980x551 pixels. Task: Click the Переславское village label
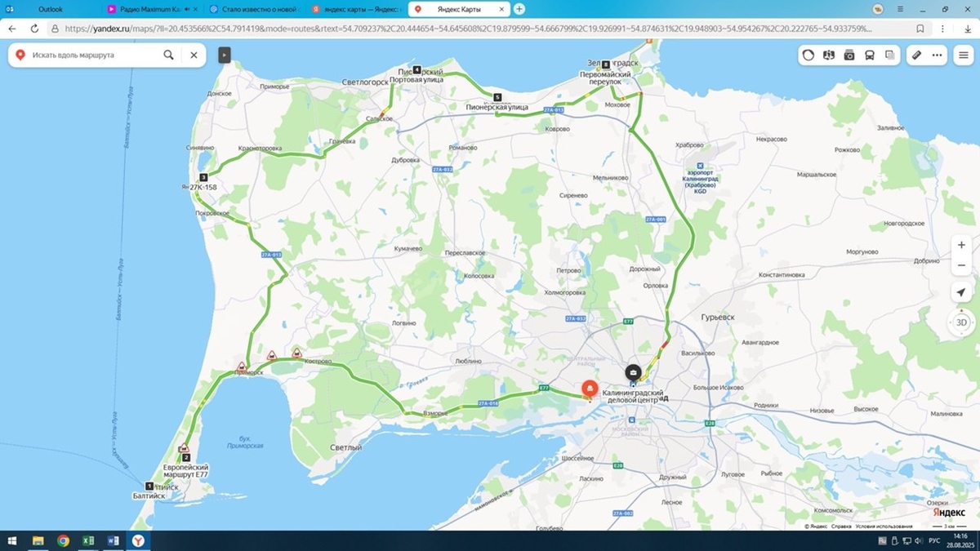466,253
